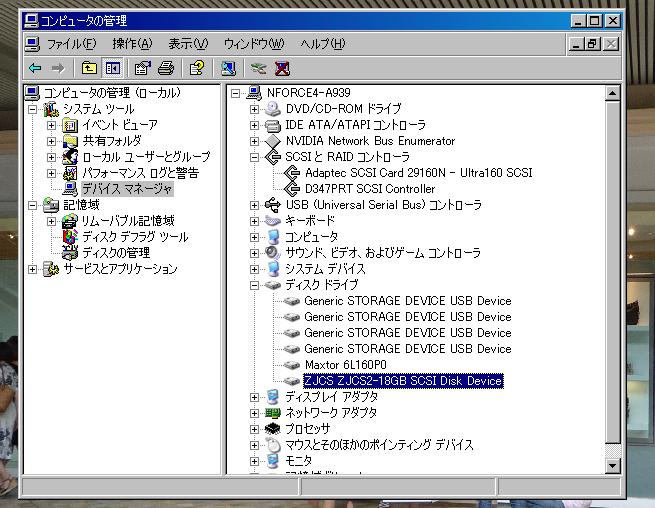This screenshot has height=508, width=655.
Task: Click the Disable device toolbar icon
Action: point(259,68)
